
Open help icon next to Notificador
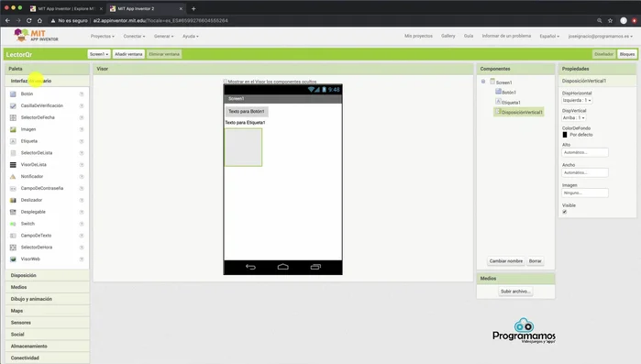pos(82,176)
